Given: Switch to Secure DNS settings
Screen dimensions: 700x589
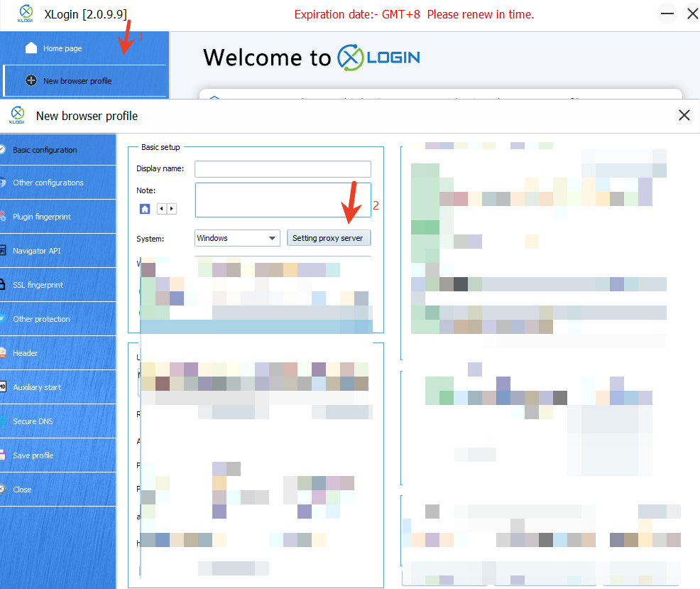Looking at the screenshot, I should [x=58, y=421].
